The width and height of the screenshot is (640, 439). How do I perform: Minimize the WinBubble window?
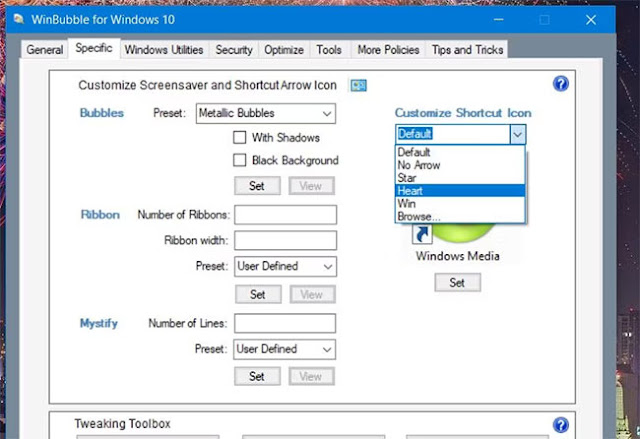click(498, 20)
